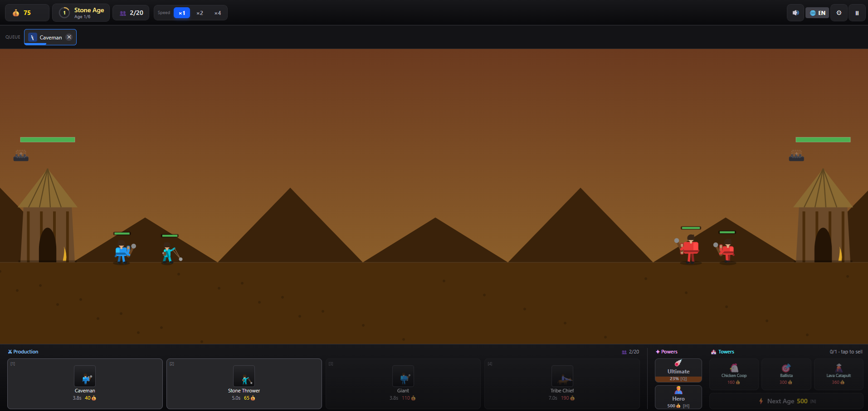
Task: Select the Giant unit card
Action: coord(403,384)
